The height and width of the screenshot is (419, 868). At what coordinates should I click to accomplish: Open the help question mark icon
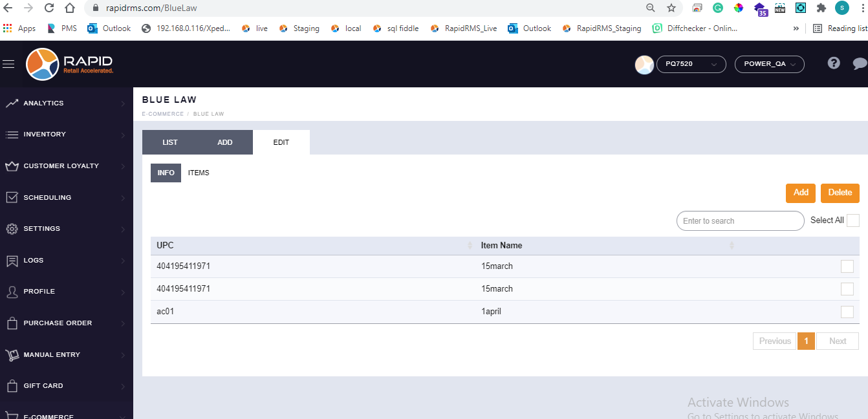[834, 63]
